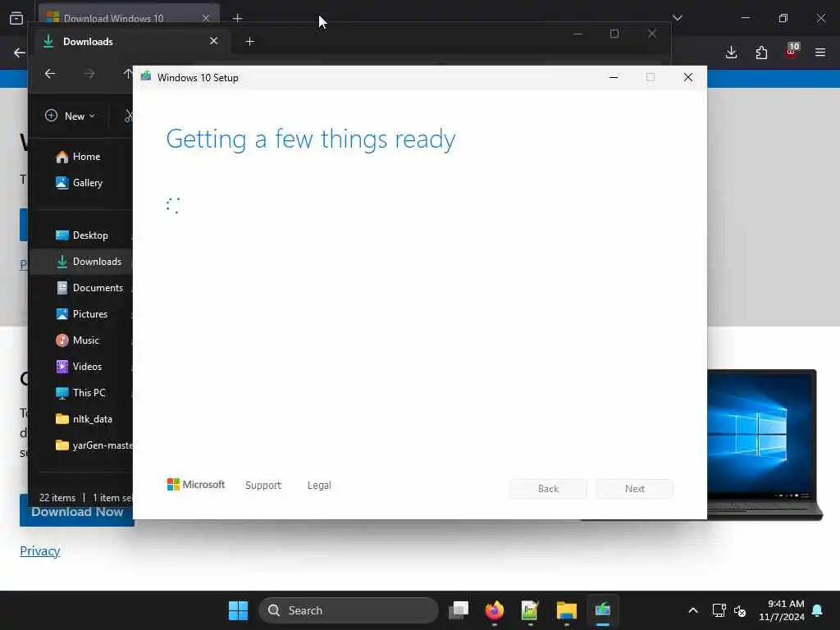Image resolution: width=840 pixels, height=630 pixels.
Task: Switch to Firefox from the taskbar
Action: click(x=495, y=610)
